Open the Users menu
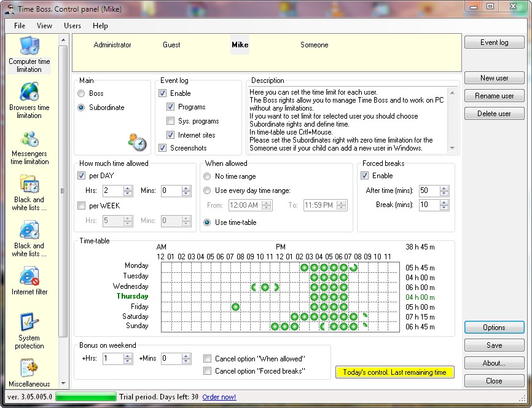The image size is (532, 408). point(72,26)
